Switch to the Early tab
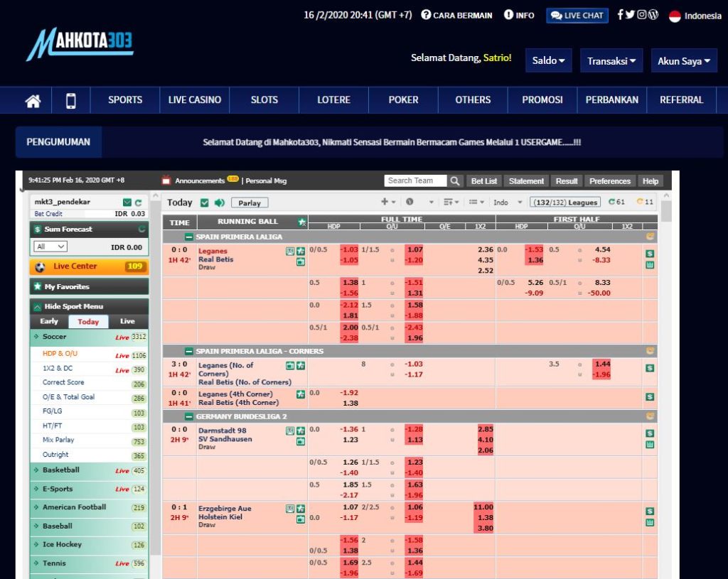Image resolution: width=728 pixels, height=579 pixels. tap(49, 322)
